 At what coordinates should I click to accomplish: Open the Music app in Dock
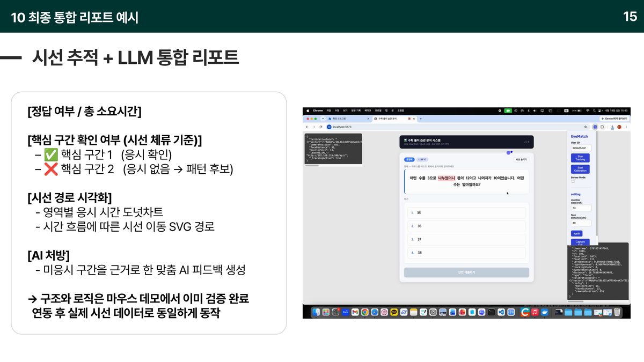tap(535, 312)
